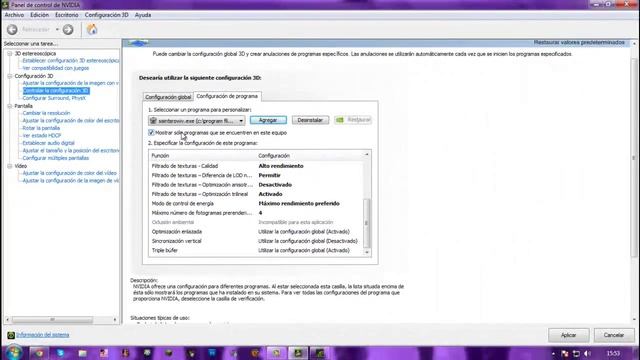This screenshot has width=640, height=360.
Task: Open the Información del sistema link
Action: point(43,335)
